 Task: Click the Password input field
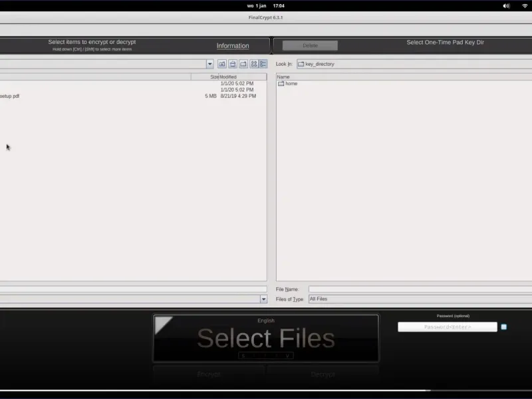448,327
